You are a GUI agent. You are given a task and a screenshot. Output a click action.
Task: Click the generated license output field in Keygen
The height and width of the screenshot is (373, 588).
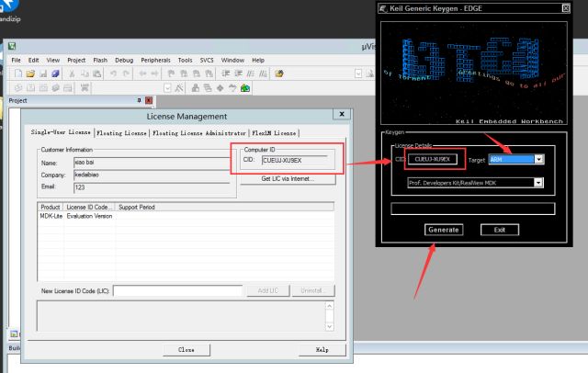(x=473, y=209)
